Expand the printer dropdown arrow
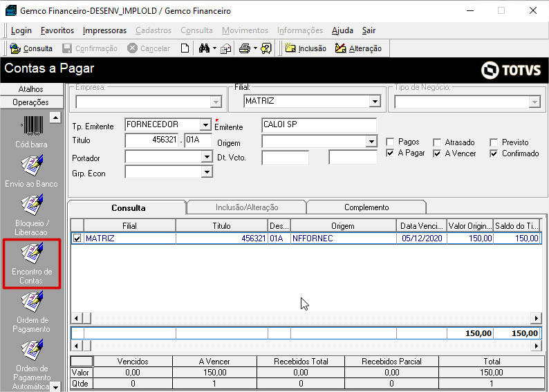The image size is (549, 392). click(255, 48)
